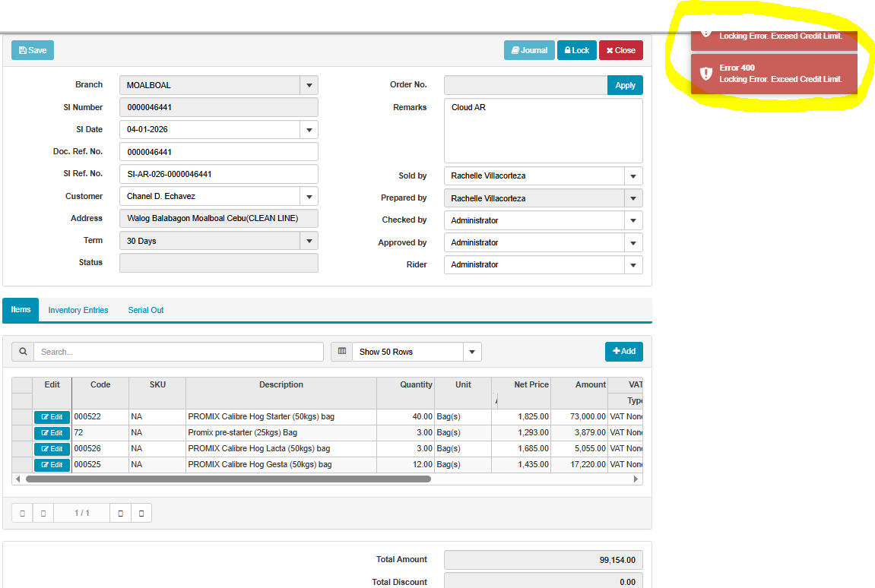
Task: Expand the Show 50 Rows dropdown
Action: point(472,352)
